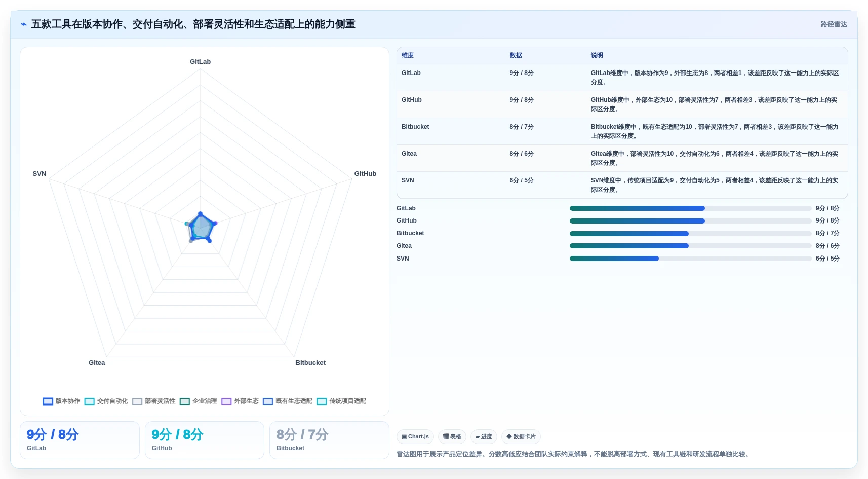The width and height of the screenshot is (868, 479).
Task: Select the GitHub table row name
Action: 412,100
